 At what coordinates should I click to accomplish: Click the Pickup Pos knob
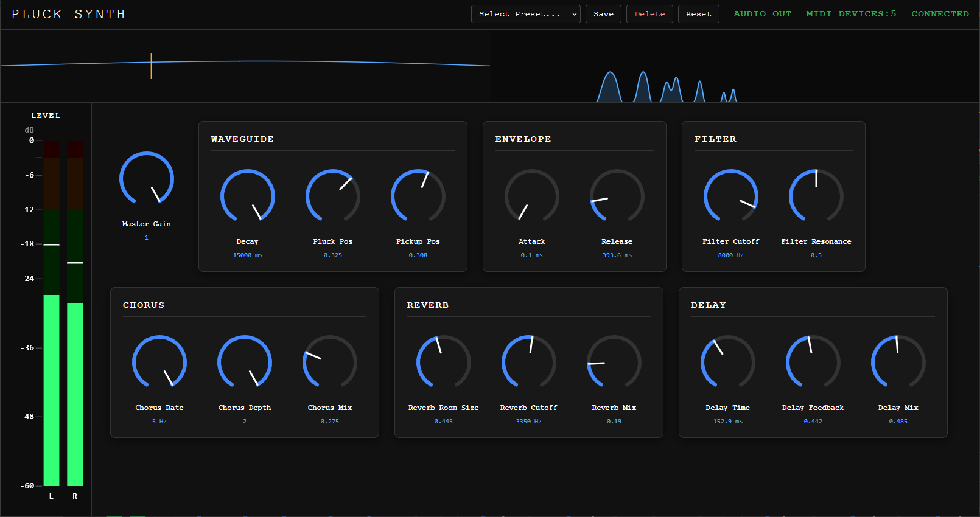coord(418,196)
